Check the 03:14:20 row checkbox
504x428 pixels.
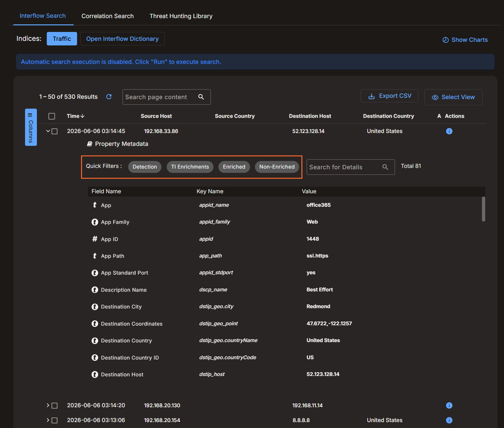click(x=55, y=406)
